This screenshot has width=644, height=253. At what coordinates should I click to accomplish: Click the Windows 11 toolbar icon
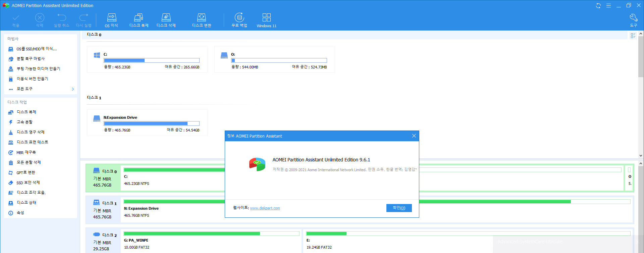pyautogui.click(x=267, y=20)
